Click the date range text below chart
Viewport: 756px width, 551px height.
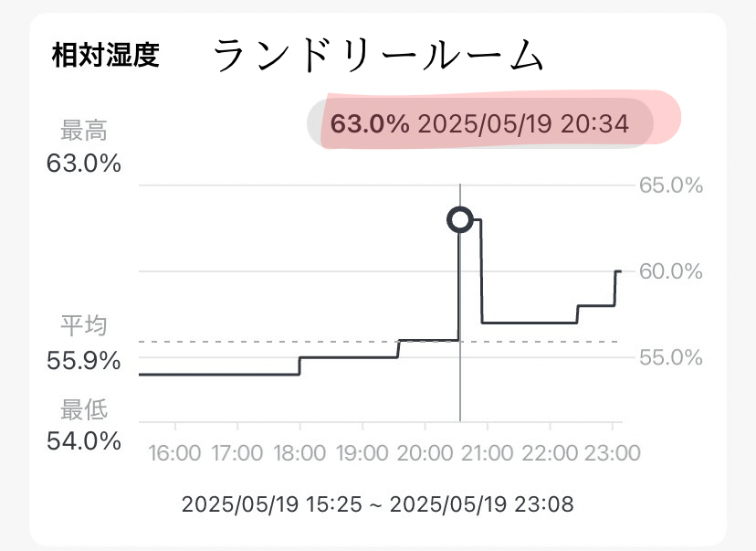(378, 503)
